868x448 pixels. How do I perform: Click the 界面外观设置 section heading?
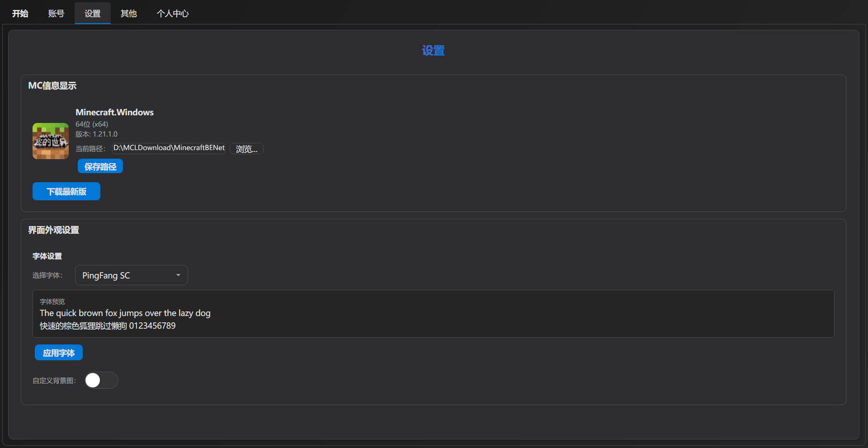pos(53,230)
